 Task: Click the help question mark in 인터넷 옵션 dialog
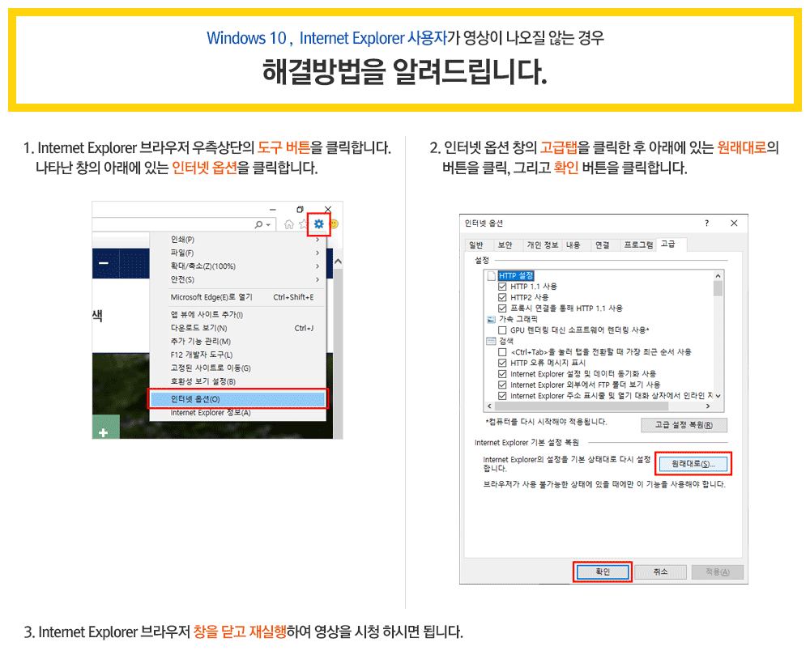click(706, 223)
